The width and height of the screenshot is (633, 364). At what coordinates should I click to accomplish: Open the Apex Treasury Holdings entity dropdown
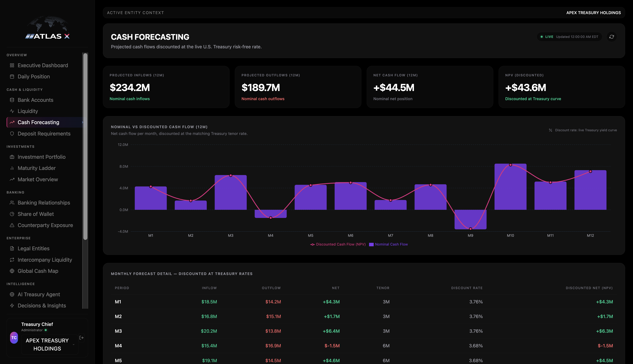(x=49, y=345)
